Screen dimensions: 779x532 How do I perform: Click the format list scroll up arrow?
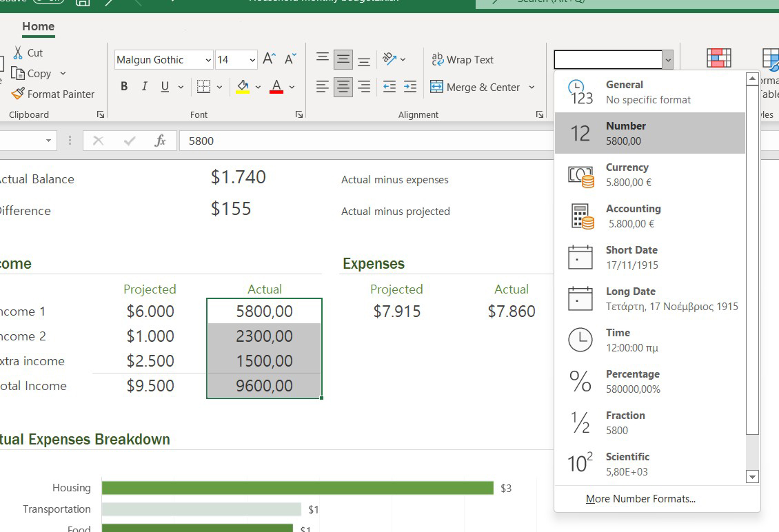(752, 79)
